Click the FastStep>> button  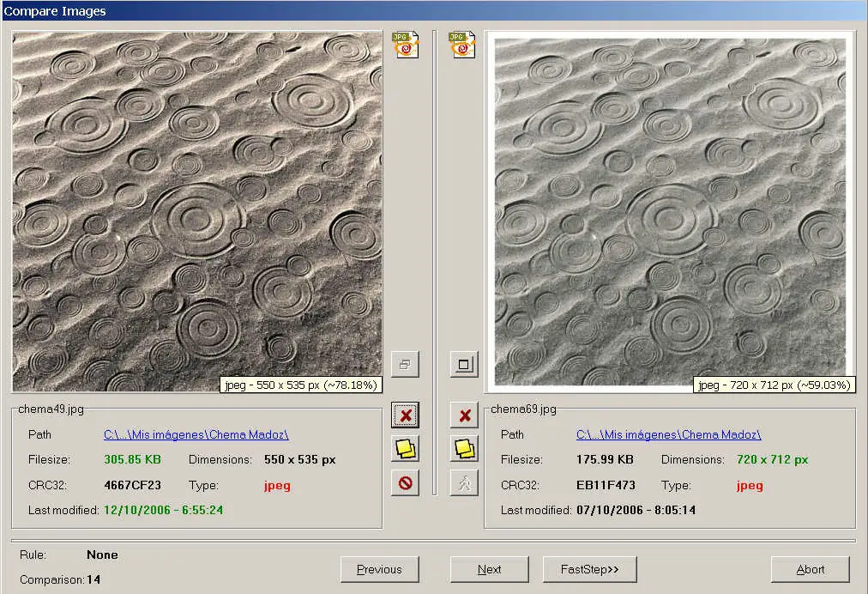(x=588, y=569)
